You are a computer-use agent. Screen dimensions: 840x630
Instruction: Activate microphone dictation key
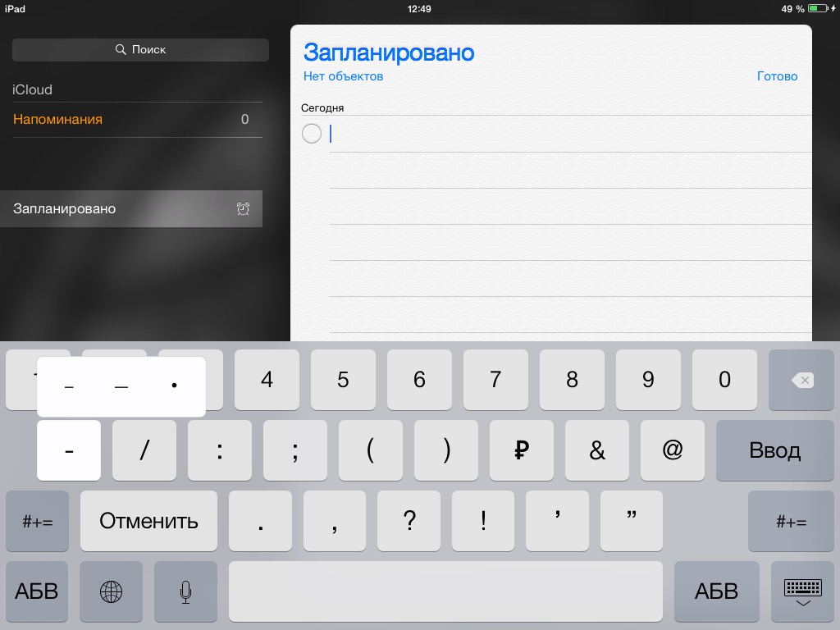[x=186, y=591]
